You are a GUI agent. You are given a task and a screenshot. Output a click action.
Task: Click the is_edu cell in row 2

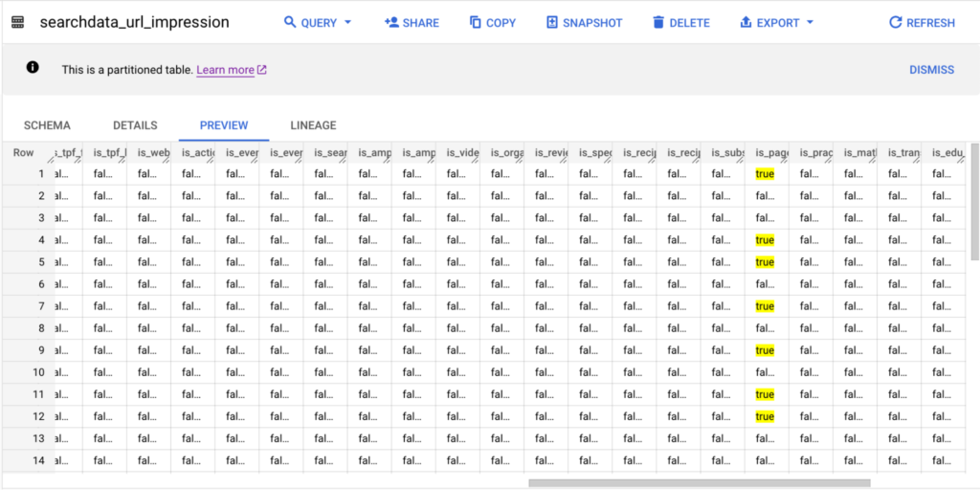944,196
